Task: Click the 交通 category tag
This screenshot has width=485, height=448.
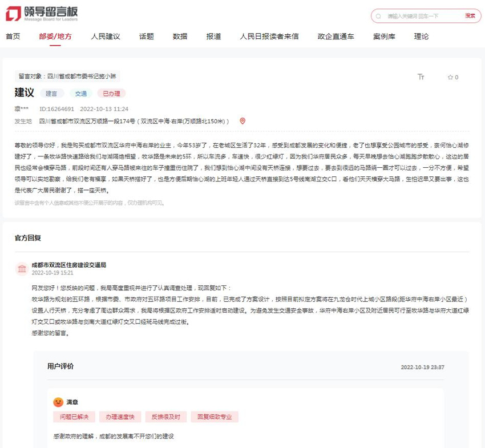Action: pos(80,94)
